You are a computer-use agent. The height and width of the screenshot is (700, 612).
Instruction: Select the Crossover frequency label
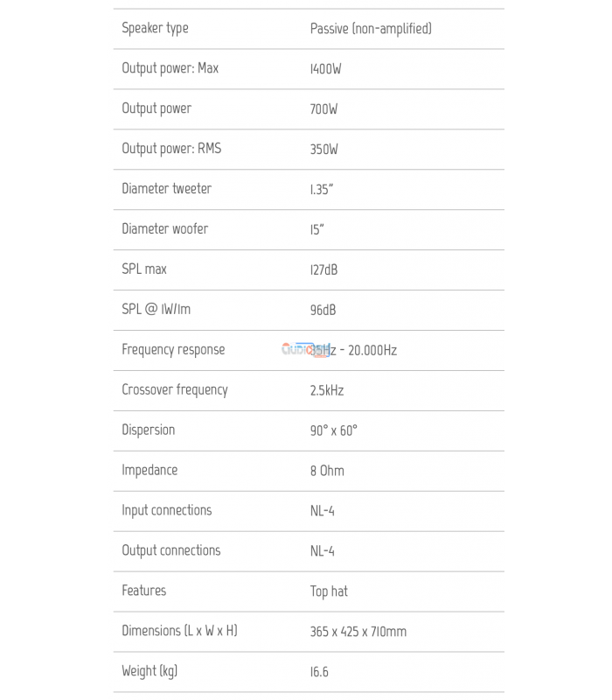pyautogui.click(x=175, y=390)
